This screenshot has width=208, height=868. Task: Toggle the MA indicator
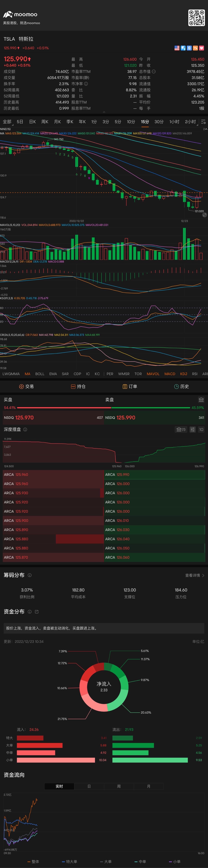tap(28, 374)
